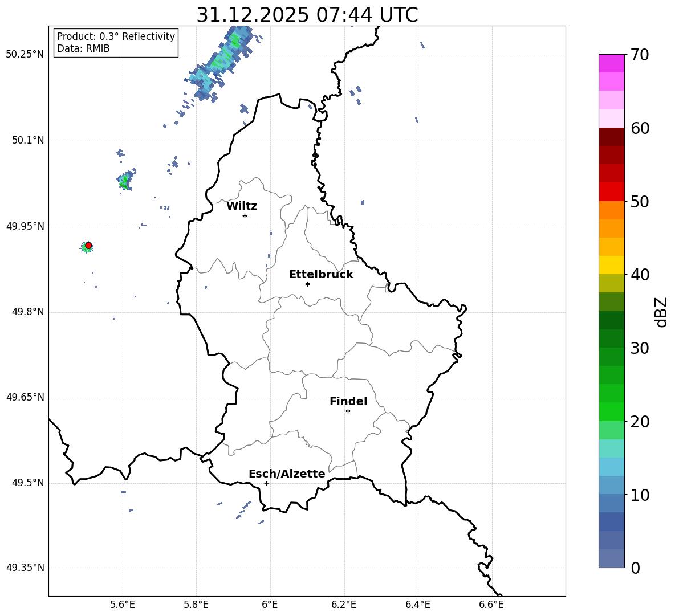Screen dimensions: 675x616
Task: Click the bright red 50 dBZ colorbar segment
Action: 612,192
